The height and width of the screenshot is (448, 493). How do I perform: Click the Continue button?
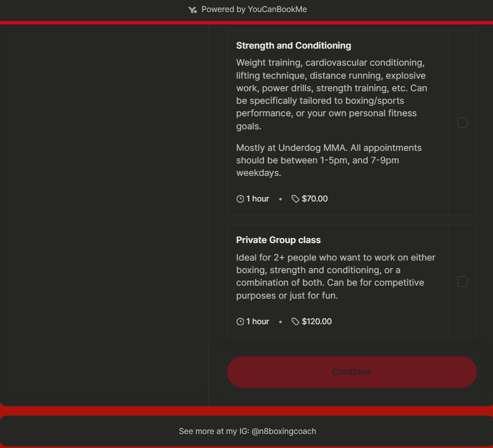[352, 372]
